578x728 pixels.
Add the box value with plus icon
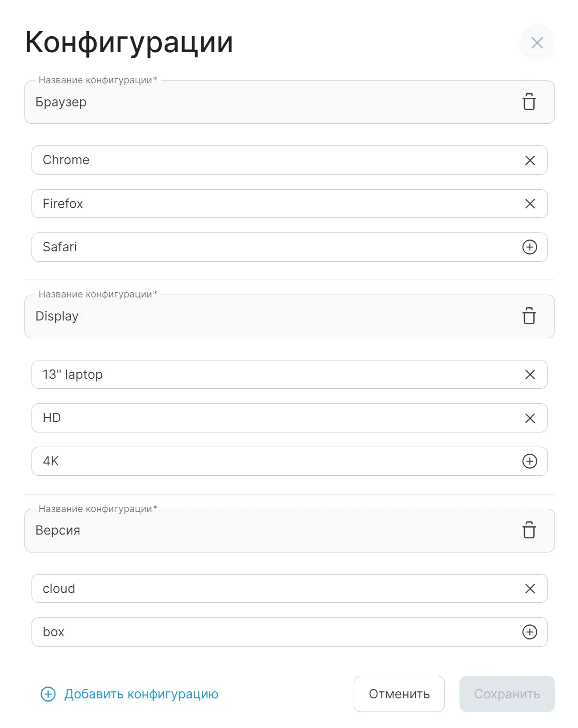(530, 632)
